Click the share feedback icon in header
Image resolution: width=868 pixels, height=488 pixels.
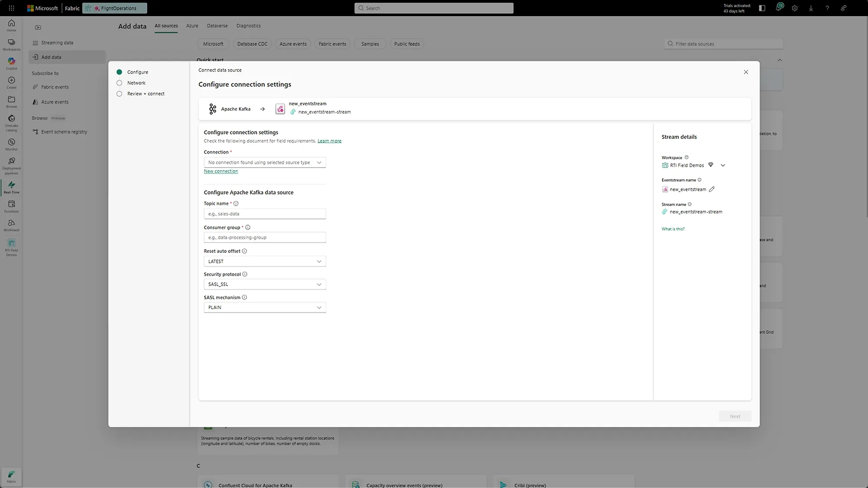843,8
